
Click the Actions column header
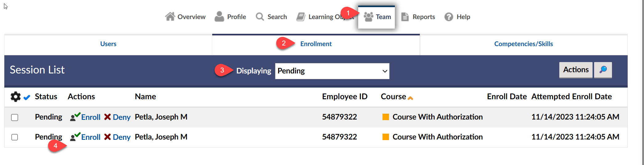pyautogui.click(x=81, y=96)
